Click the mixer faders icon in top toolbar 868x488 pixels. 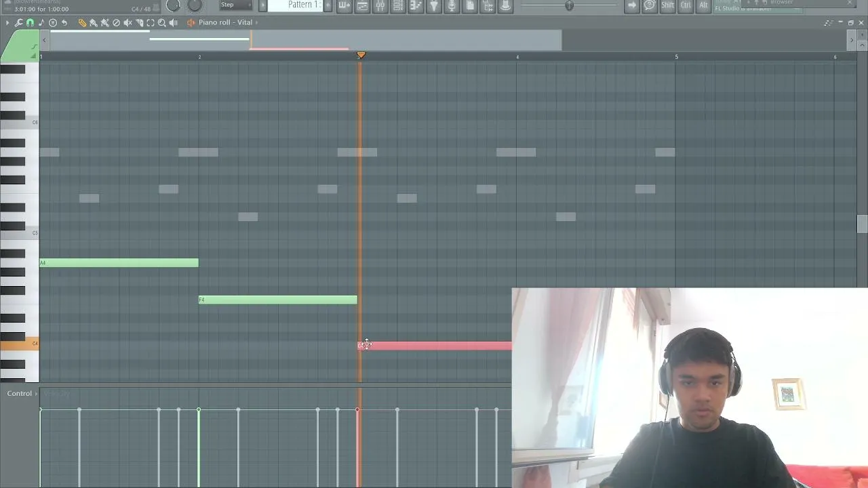point(380,5)
